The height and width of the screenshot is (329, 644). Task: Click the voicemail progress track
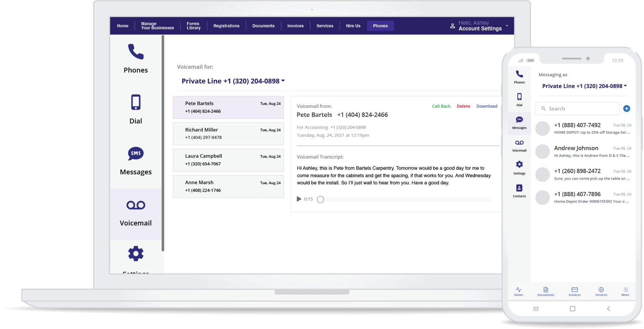click(x=407, y=199)
